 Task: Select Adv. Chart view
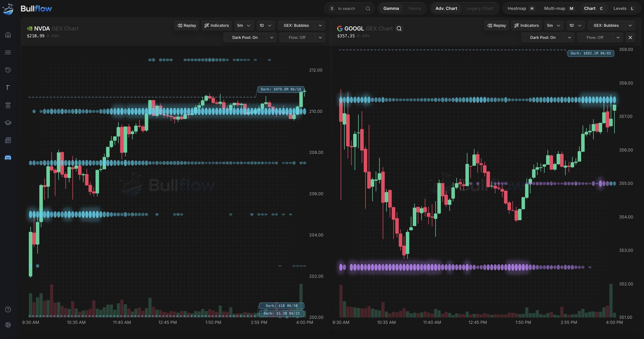(x=446, y=9)
